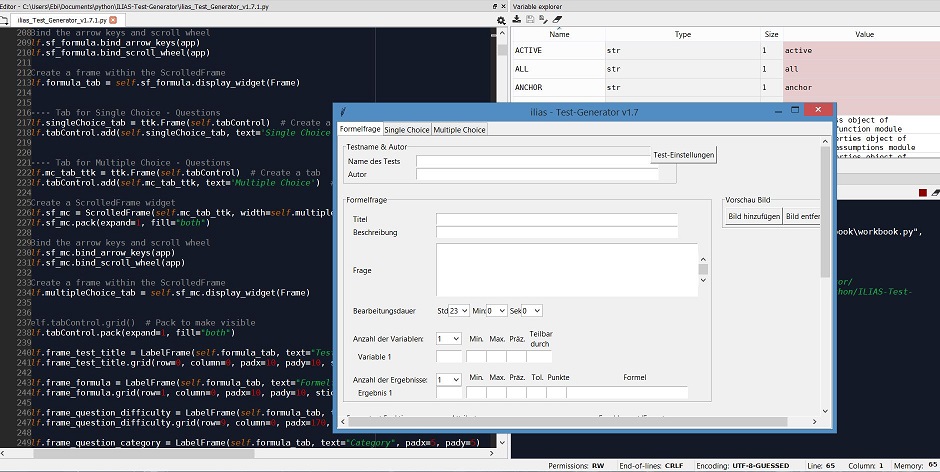Click End-of-lines: CRLF status entry
This screenshot has width=940, height=472.
point(651,465)
